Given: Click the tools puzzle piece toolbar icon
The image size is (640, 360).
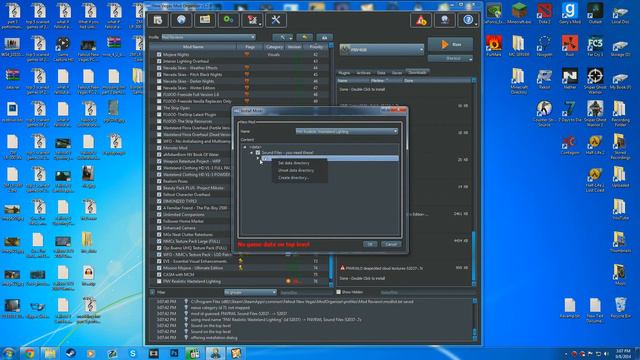Looking at the screenshot, I should pyautogui.click(x=252, y=20).
